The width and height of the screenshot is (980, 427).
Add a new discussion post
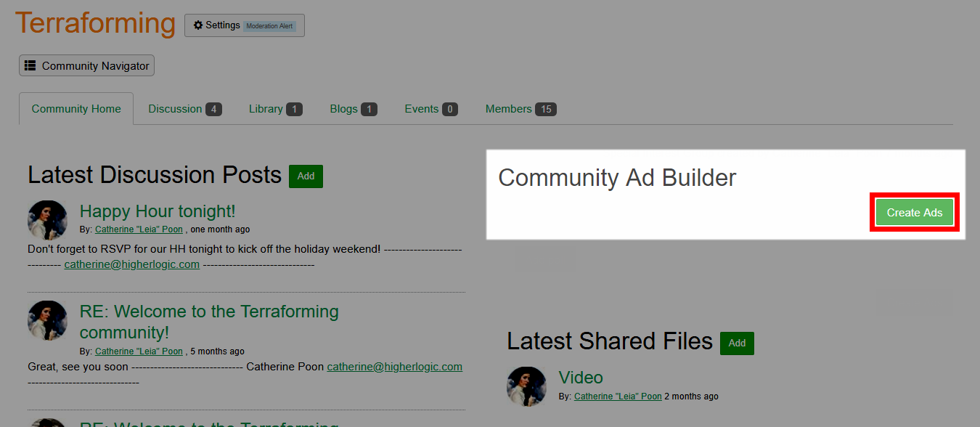click(306, 176)
